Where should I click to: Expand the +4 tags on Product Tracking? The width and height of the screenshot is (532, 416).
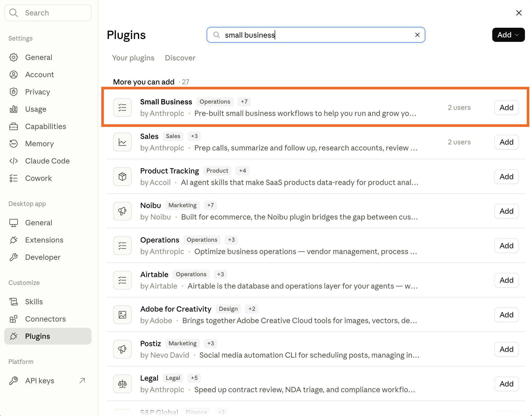click(242, 171)
